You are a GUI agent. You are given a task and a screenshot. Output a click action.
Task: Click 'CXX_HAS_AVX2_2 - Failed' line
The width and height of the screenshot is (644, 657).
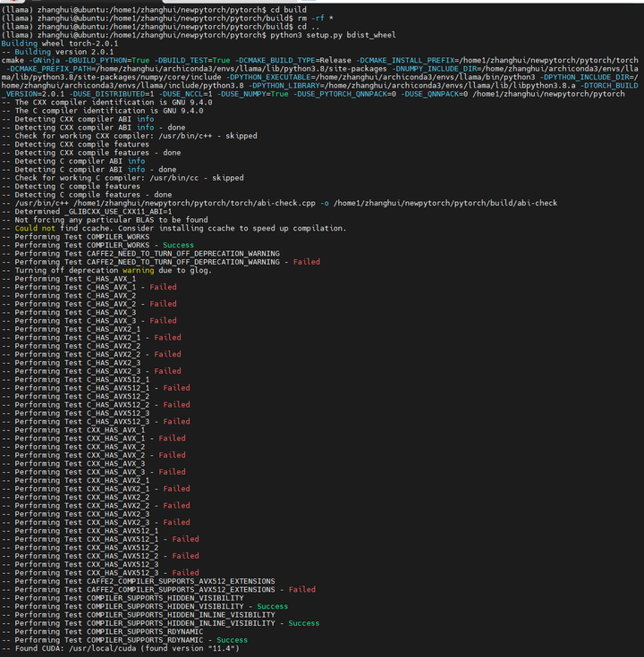point(96,505)
